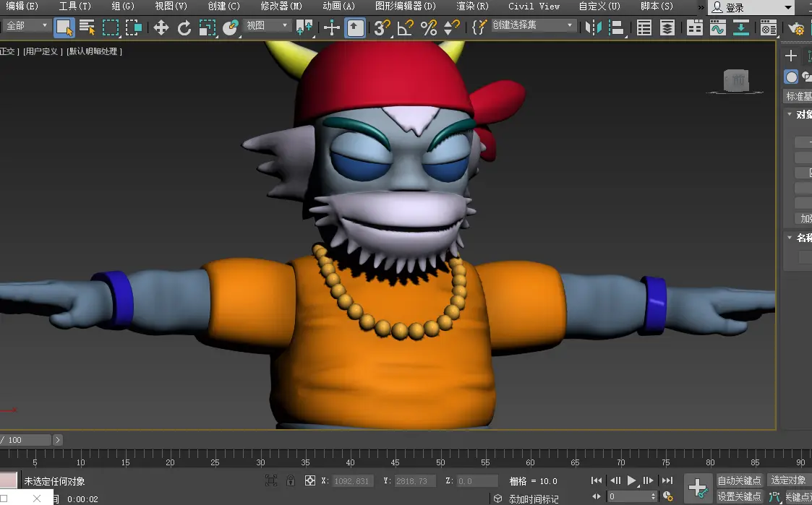Viewport: 812px width, 505px height.
Task: Select the Move tool in the toolbar
Action: [x=161, y=28]
